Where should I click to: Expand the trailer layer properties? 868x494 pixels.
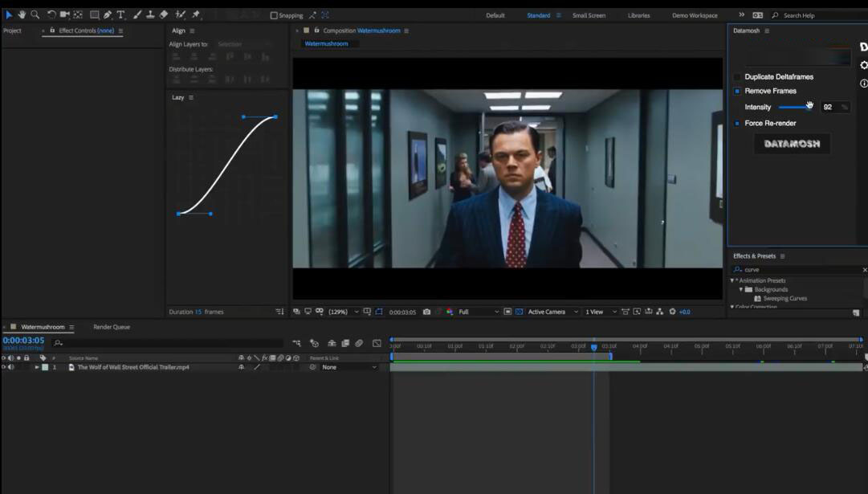37,367
